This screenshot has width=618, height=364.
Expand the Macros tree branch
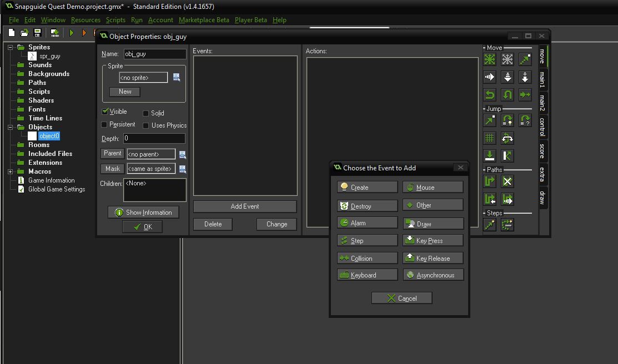coord(9,171)
